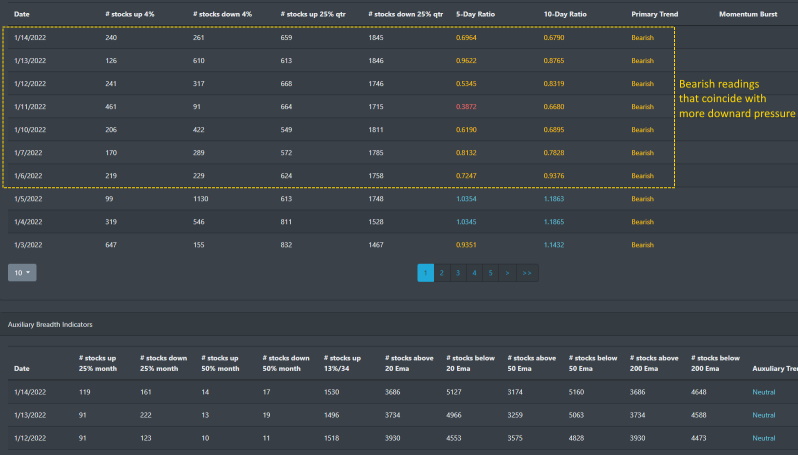
Task: Click Neutral trend for auxiliary 1/13/2022 row
Action: click(x=763, y=415)
